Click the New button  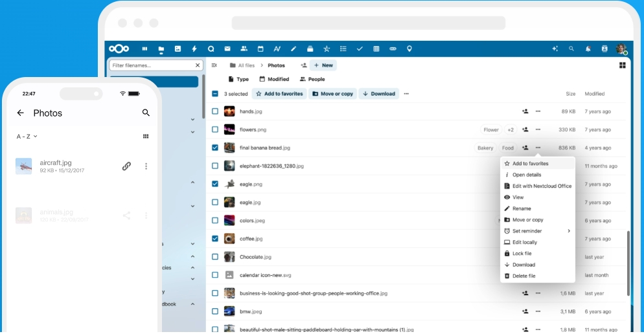(323, 65)
